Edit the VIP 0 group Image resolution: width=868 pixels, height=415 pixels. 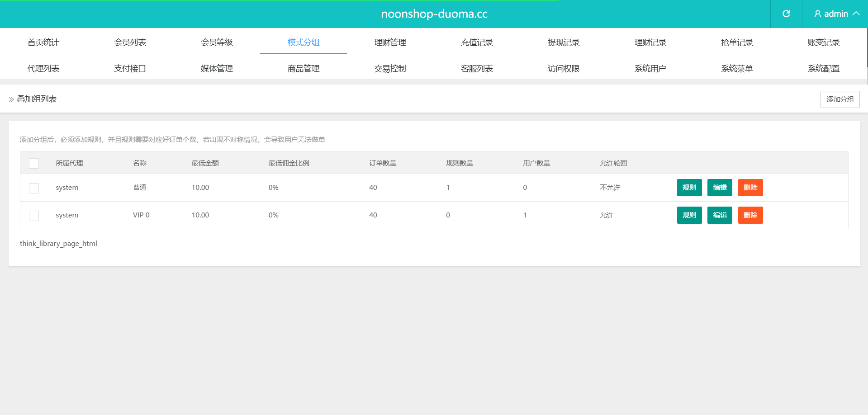(x=719, y=215)
